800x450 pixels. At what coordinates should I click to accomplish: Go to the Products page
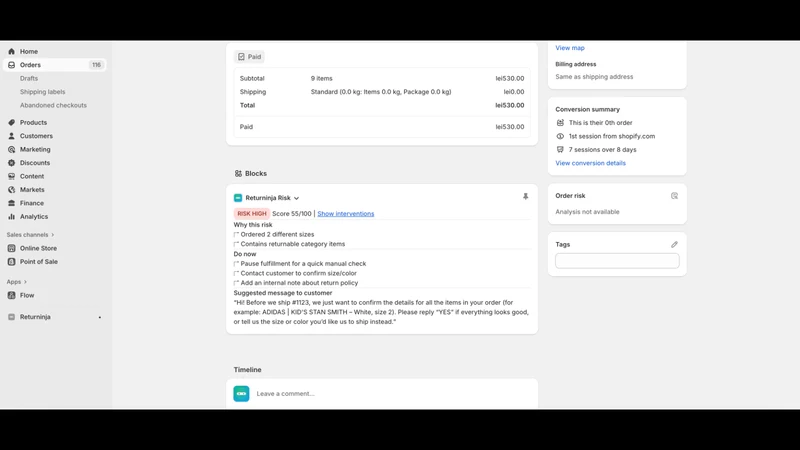coord(33,122)
